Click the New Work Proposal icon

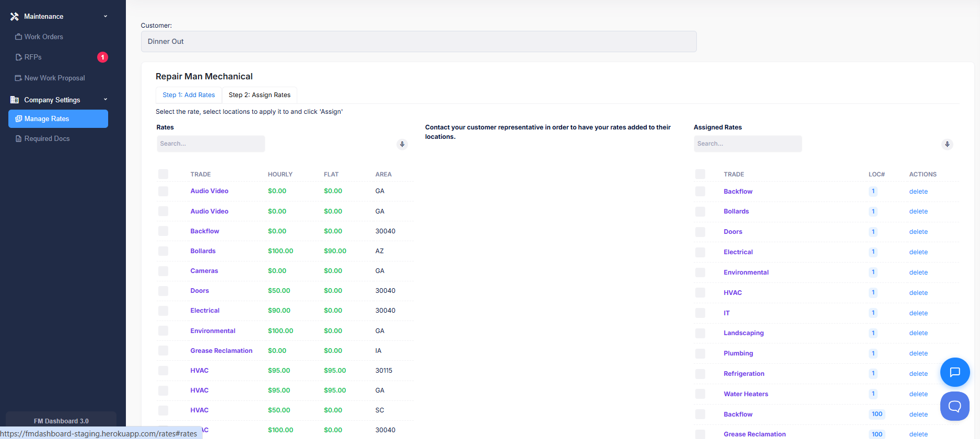pyautogui.click(x=18, y=78)
